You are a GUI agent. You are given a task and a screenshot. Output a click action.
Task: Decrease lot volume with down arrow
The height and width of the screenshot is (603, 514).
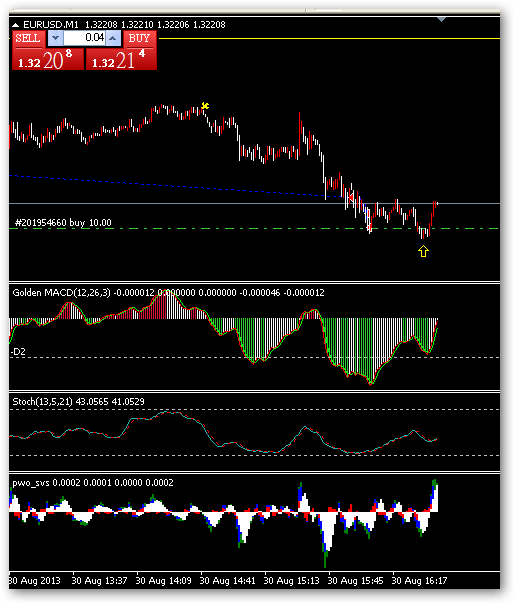(x=55, y=38)
